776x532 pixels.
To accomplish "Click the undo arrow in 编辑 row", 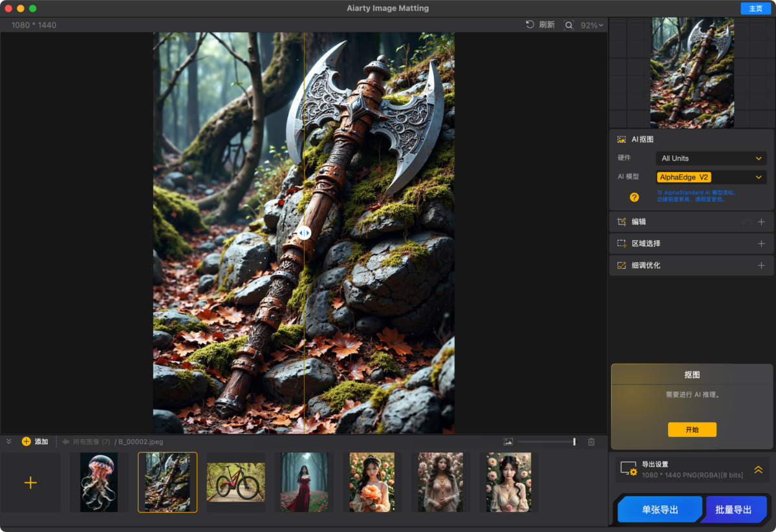I will coord(747,222).
